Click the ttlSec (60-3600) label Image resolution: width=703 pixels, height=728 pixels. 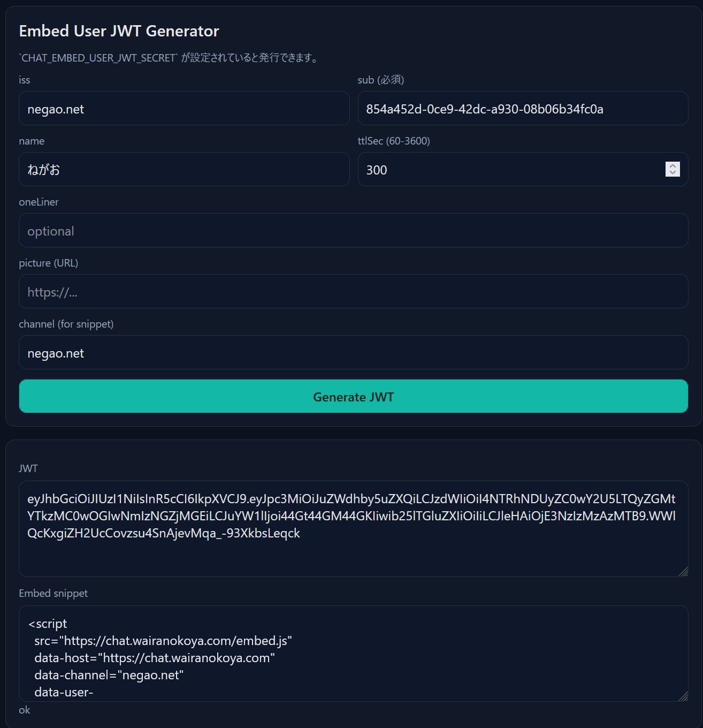[394, 141]
